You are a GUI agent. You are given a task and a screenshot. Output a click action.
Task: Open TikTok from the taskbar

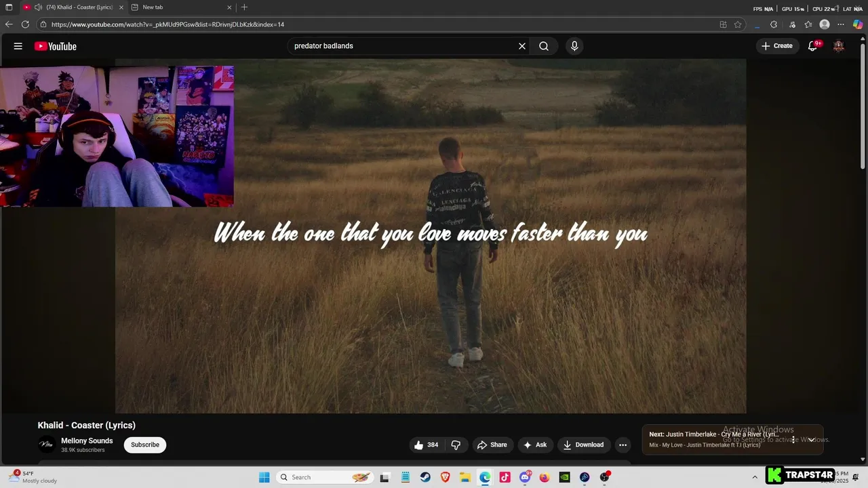click(x=505, y=477)
